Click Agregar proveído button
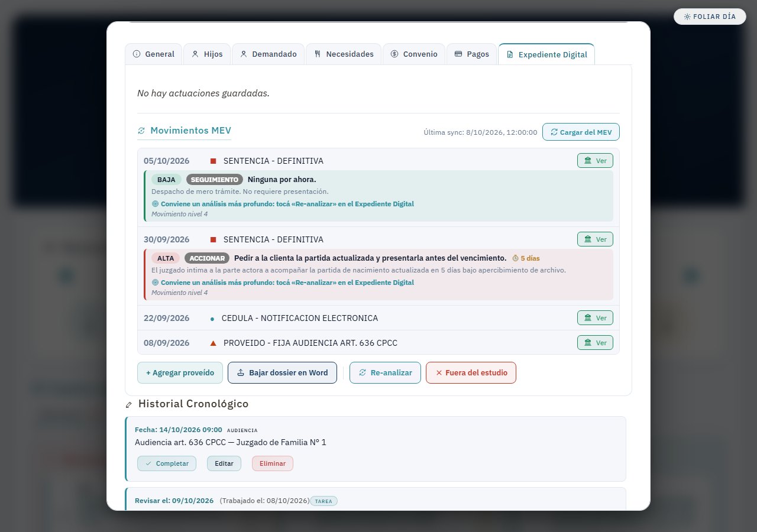The width and height of the screenshot is (757, 532). pos(180,373)
